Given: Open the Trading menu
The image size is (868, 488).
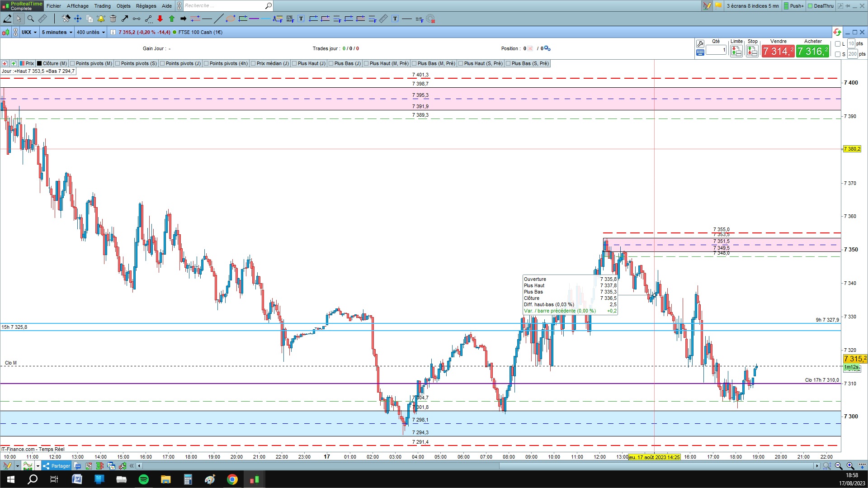Looking at the screenshot, I should (x=103, y=6).
